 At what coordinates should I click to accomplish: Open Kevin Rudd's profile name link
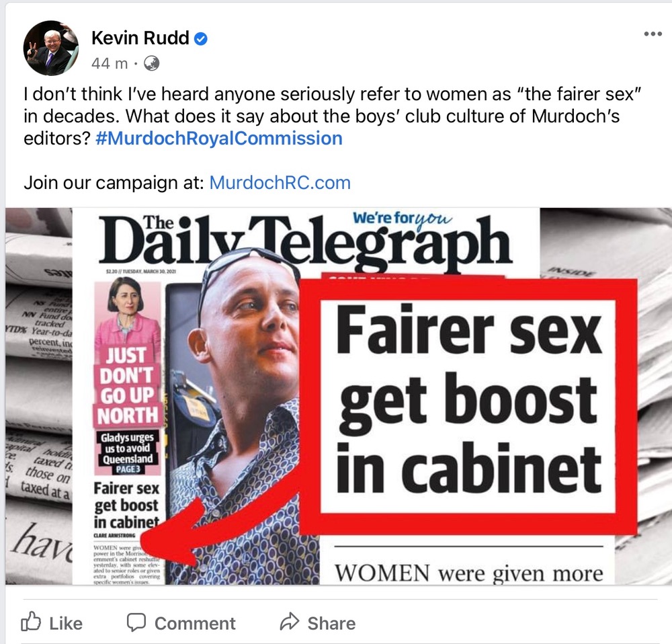pyautogui.click(x=140, y=38)
